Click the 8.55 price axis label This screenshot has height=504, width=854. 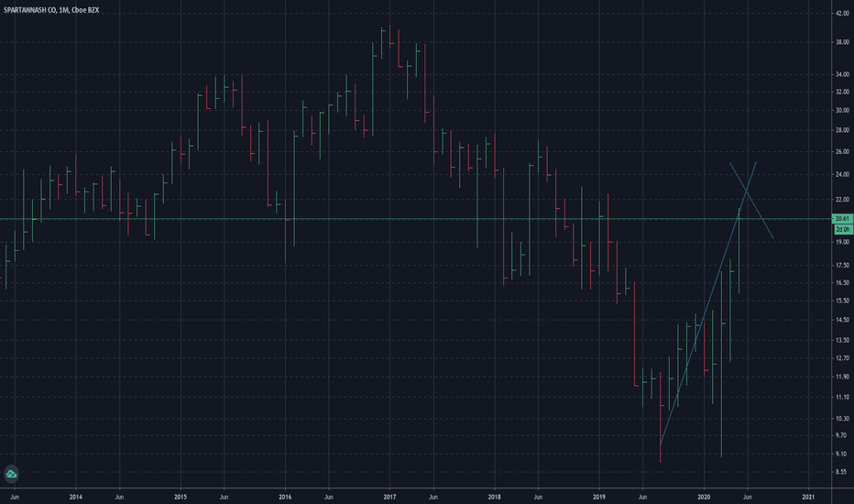coord(842,473)
